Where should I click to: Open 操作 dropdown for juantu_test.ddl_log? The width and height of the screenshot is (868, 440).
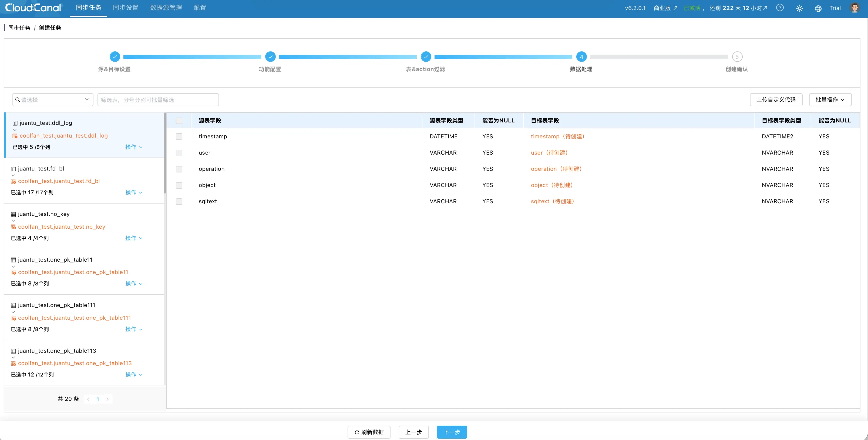[134, 147]
